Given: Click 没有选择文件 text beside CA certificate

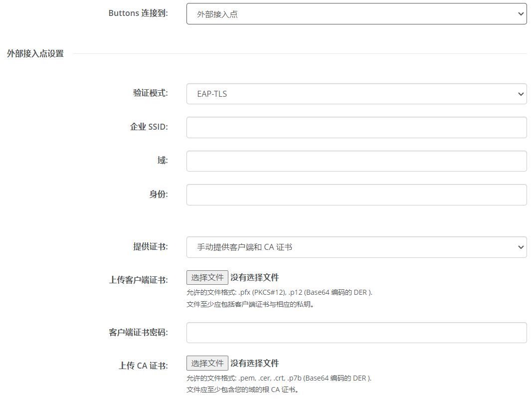Looking at the screenshot, I should (255, 364).
